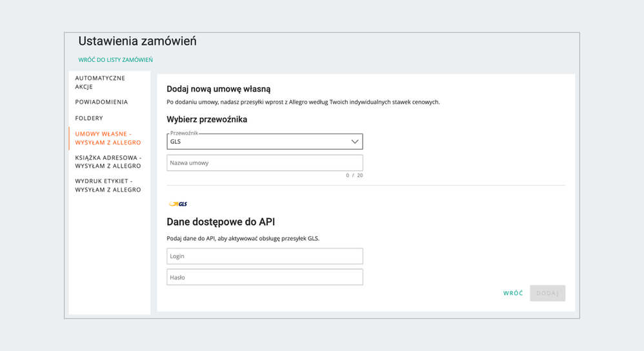Click the Ustawienia zamówień page title
Image resolution: width=644 pixels, height=351 pixels.
tap(137, 41)
